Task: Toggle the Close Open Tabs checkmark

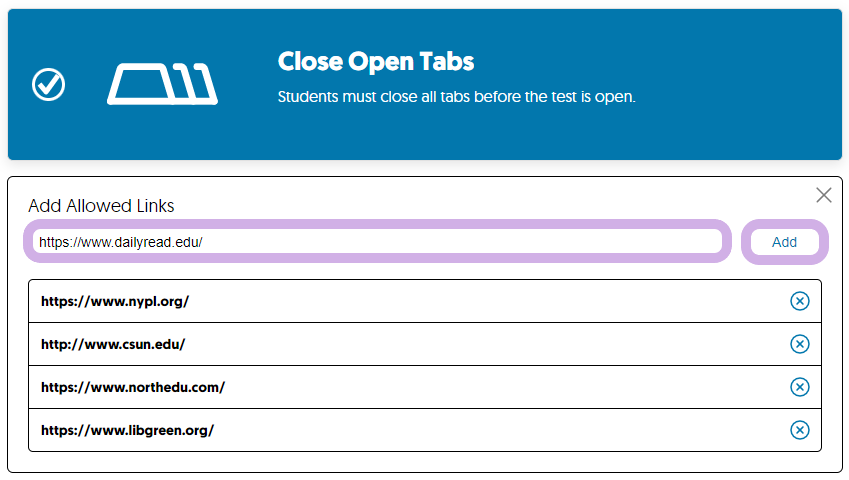Action: (x=49, y=84)
